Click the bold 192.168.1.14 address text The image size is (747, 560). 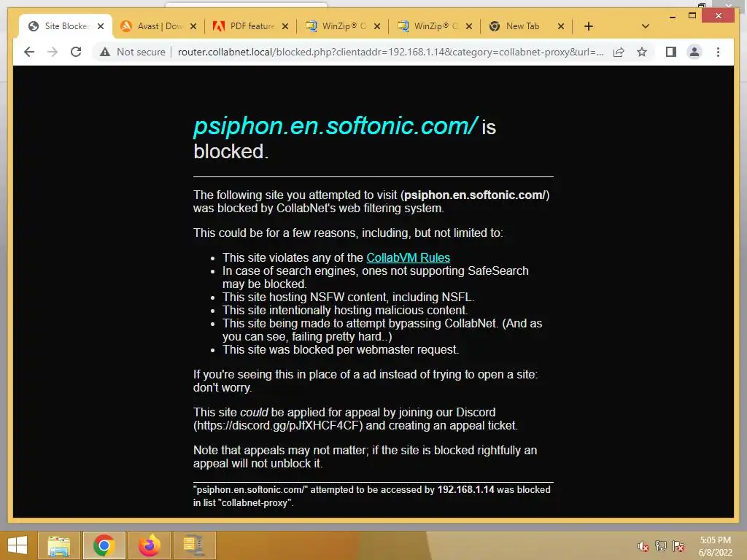(x=465, y=489)
